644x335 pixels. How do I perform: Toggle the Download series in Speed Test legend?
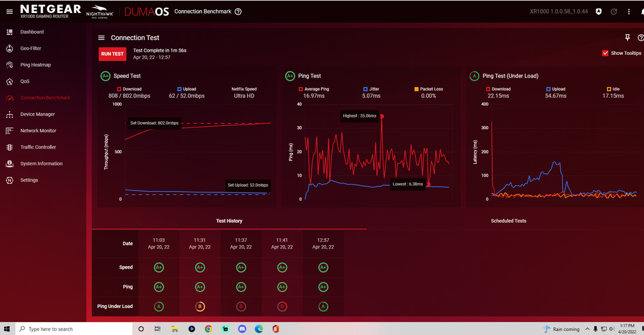click(120, 89)
